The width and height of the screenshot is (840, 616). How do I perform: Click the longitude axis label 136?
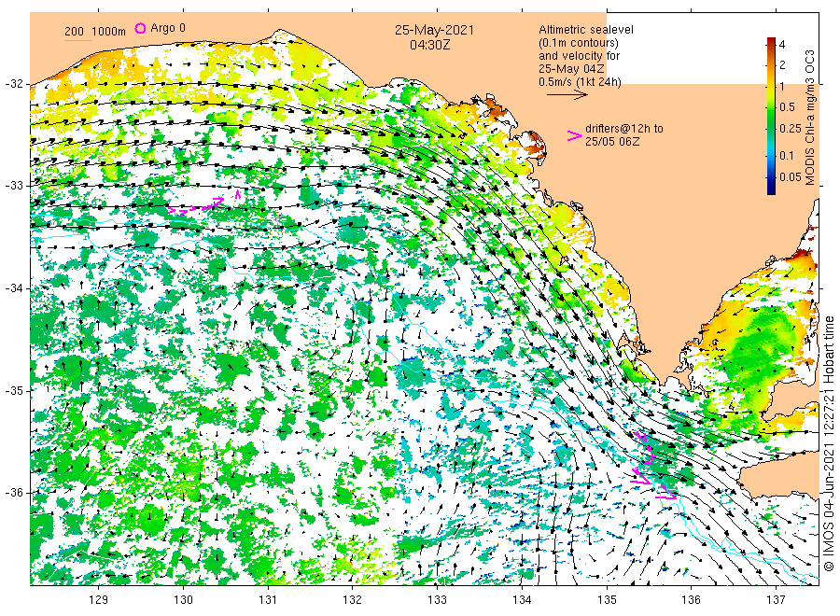point(691,599)
